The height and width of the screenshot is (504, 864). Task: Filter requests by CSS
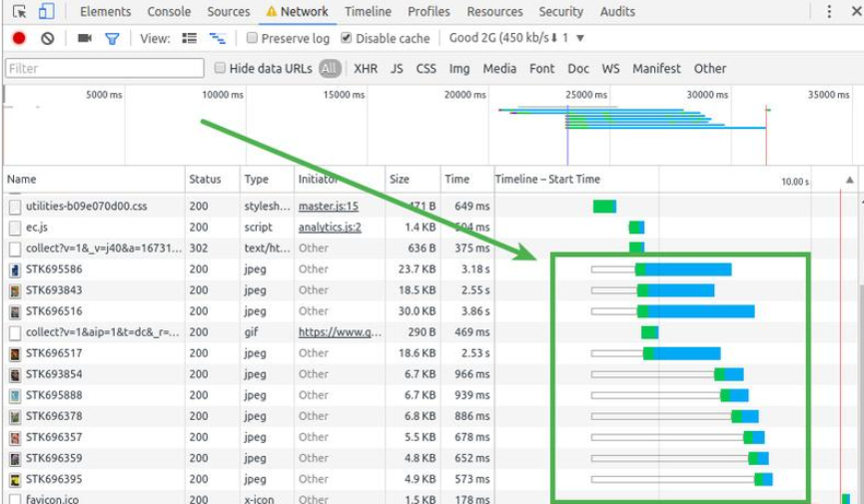pyautogui.click(x=426, y=69)
